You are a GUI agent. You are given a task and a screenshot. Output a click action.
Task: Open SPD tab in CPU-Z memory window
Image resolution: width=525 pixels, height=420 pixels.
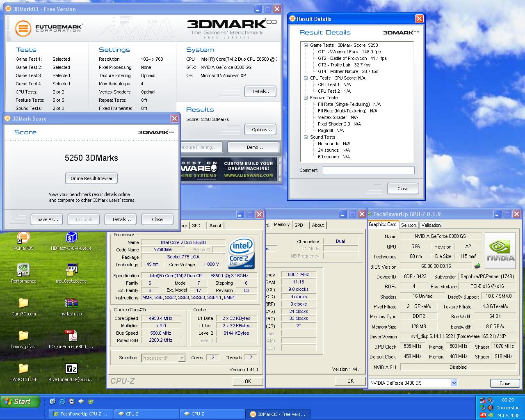[299, 225]
